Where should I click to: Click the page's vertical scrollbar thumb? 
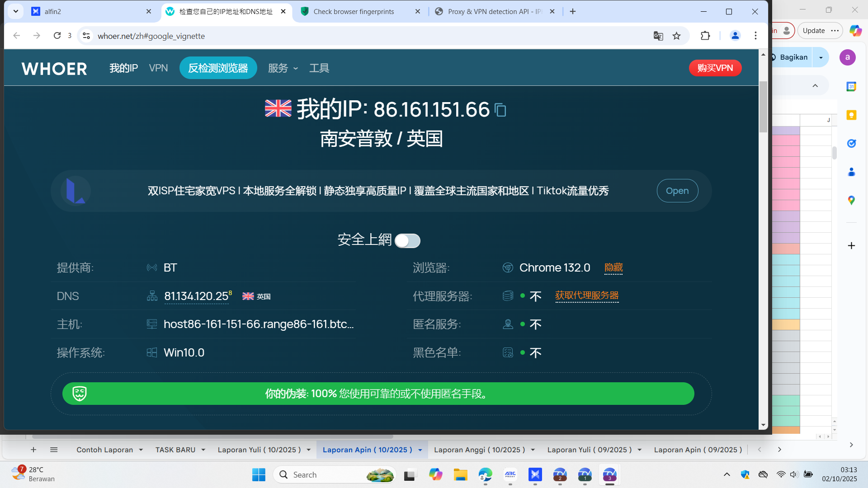point(763,107)
